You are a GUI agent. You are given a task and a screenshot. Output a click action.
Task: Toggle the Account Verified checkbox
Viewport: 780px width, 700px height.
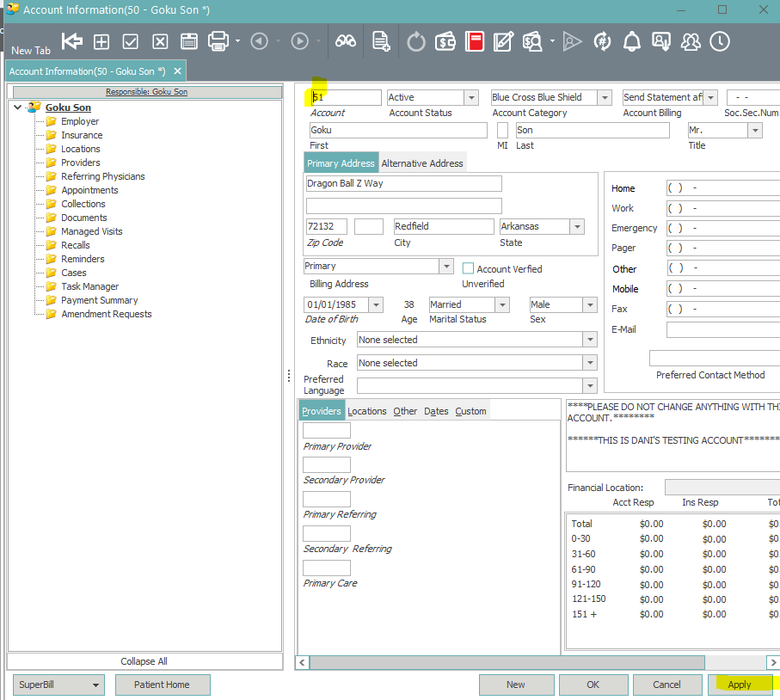tap(469, 269)
